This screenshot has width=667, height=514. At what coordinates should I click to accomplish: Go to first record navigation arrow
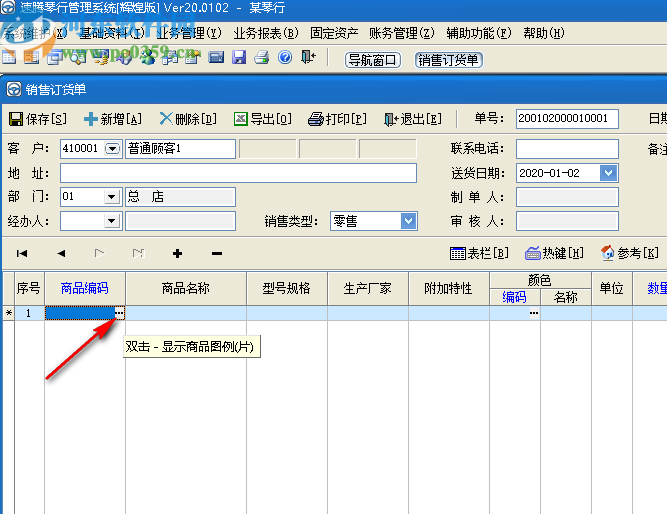coord(22,254)
